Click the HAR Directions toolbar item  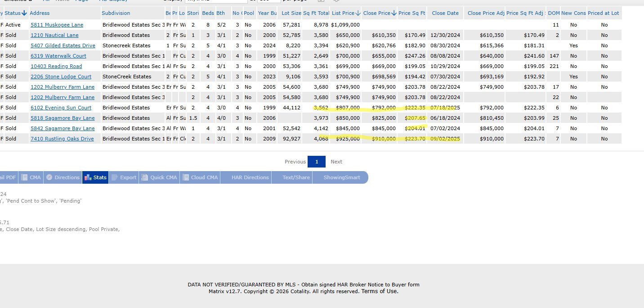[250, 177]
